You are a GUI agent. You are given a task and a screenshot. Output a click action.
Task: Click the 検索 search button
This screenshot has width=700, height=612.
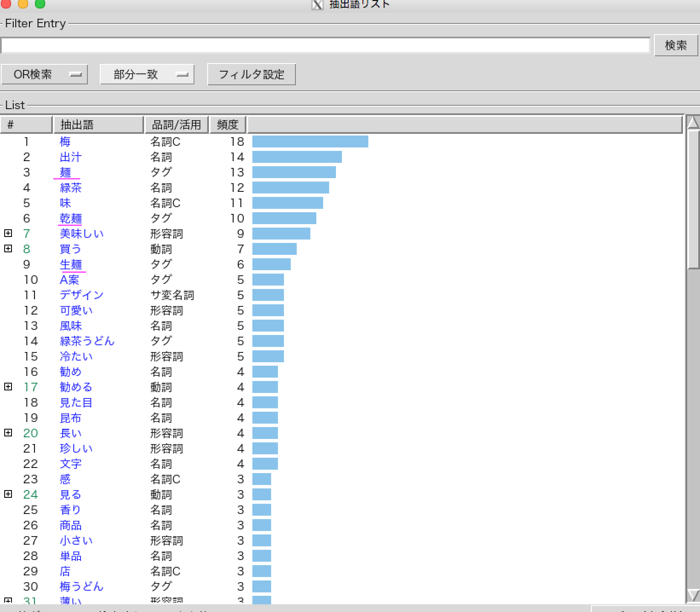point(676,45)
